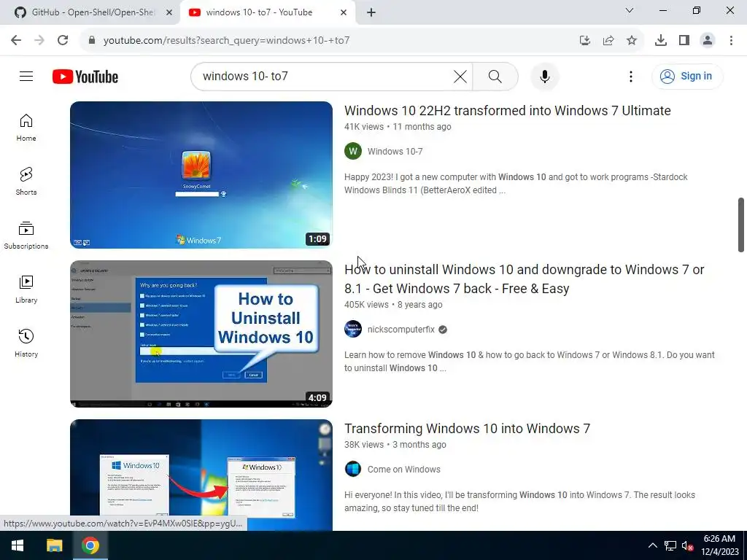Open History in the sidebar
This screenshot has width=747, height=560.
pos(26,343)
